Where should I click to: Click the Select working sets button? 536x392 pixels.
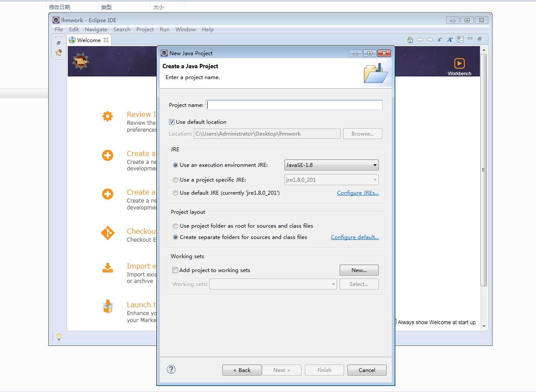pyautogui.click(x=359, y=284)
